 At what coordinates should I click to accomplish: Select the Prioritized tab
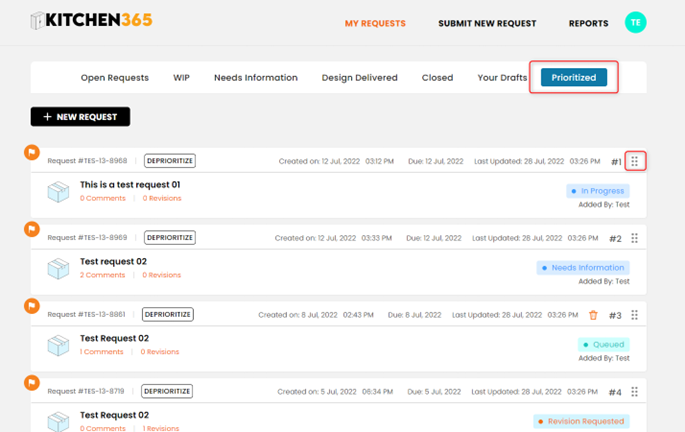[574, 77]
